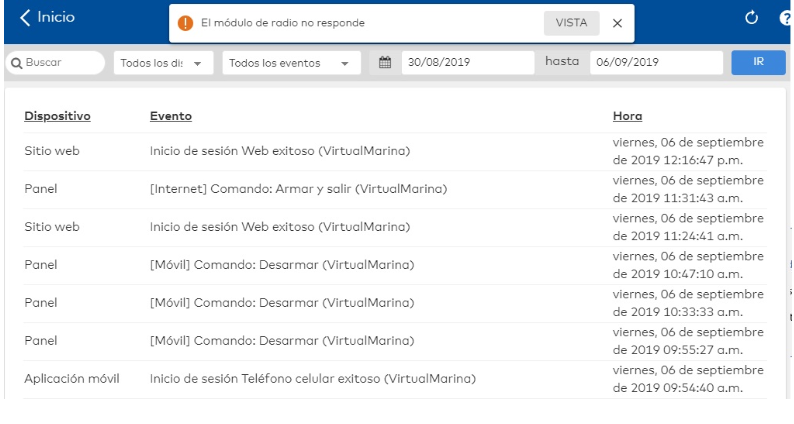Open the Todos los eventos dropdown

291,63
